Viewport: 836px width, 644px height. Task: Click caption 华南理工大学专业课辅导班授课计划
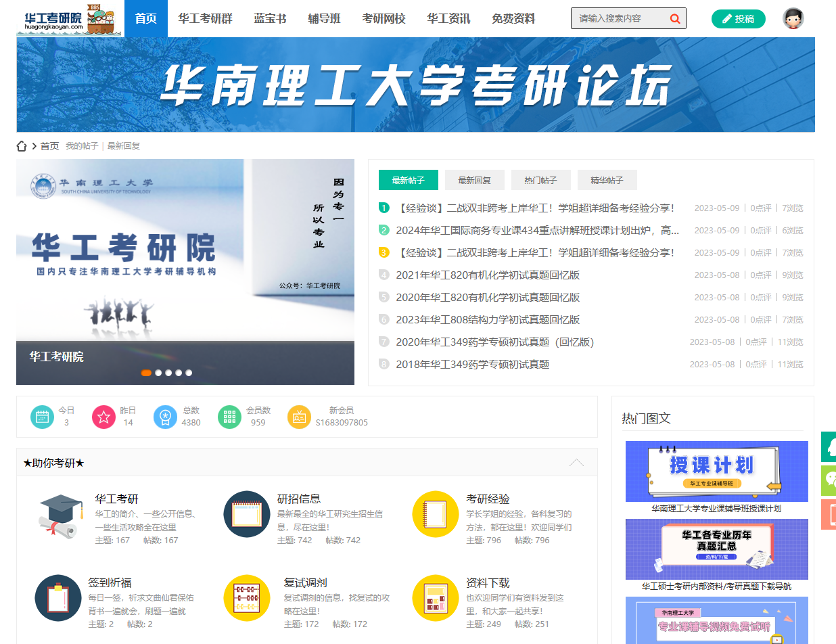pos(716,508)
